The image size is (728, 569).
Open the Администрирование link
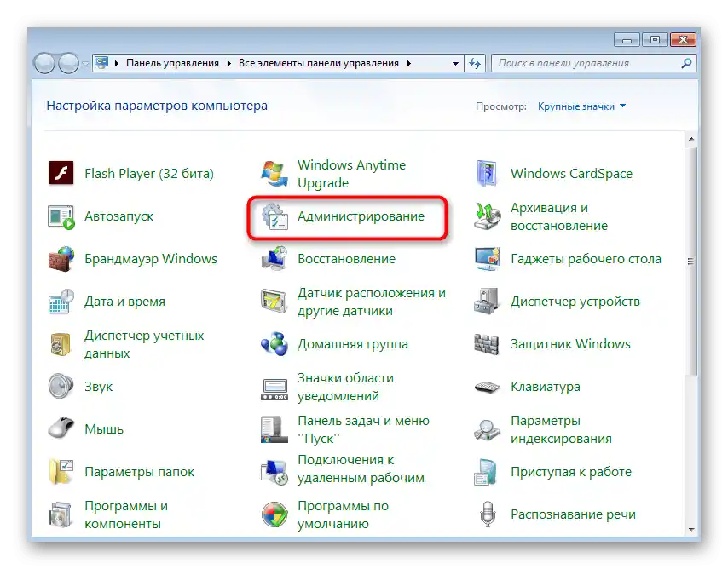(361, 216)
